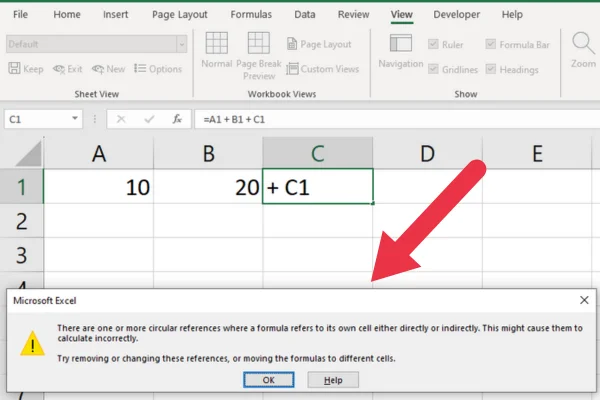Toggle the Gridlines checkbox
Viewport: 600px width, 400px height.
pyautogui.click(x=433, y=69)
